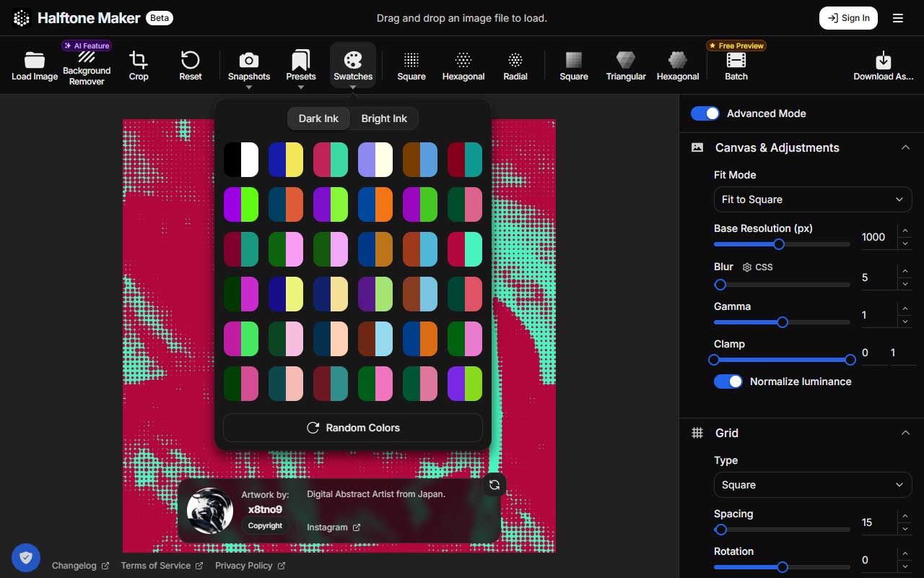Click the Load Image folder icon

[34, 60]
